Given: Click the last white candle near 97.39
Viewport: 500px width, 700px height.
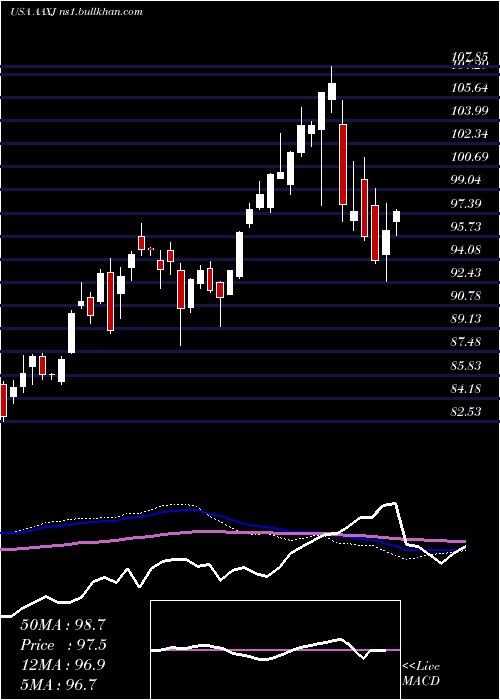Looking at the screenshot, I should (396, 217).
